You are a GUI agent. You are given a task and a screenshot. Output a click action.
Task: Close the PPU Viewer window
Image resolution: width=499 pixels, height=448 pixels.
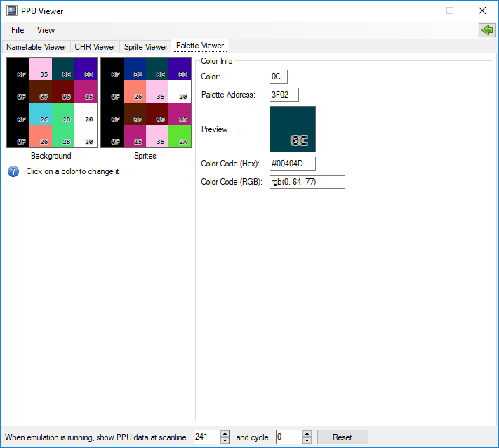pyautogui.click(x=482, y=11)
